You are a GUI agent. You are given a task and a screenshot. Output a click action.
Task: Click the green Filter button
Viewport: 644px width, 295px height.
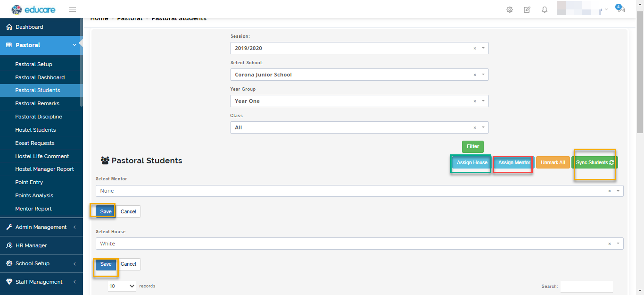pyautogui.click(x=473, y=147)
